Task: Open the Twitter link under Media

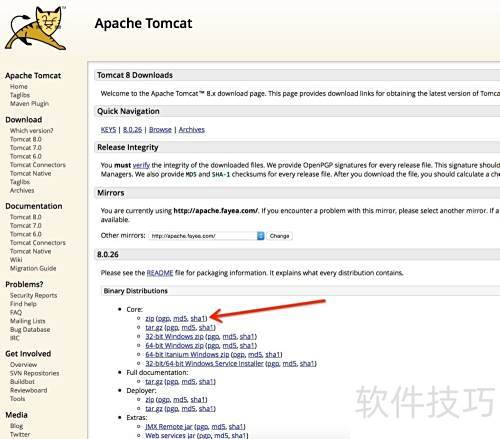Action: pyautogui.click(x=20, y=435)
